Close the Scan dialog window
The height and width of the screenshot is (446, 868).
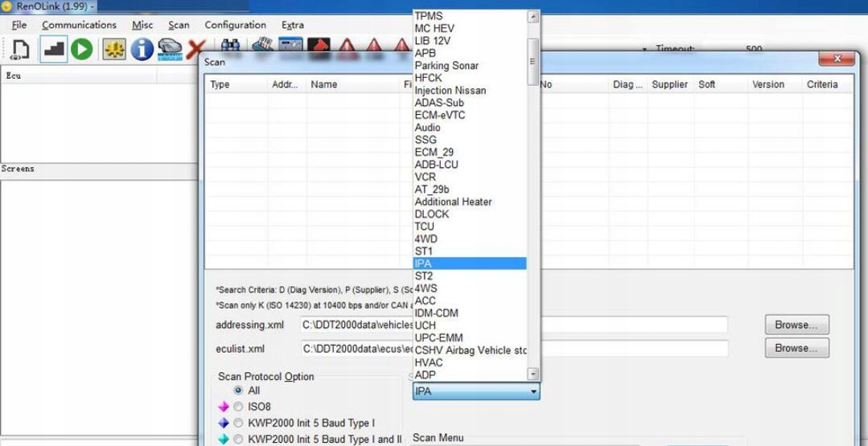[837, 59]
